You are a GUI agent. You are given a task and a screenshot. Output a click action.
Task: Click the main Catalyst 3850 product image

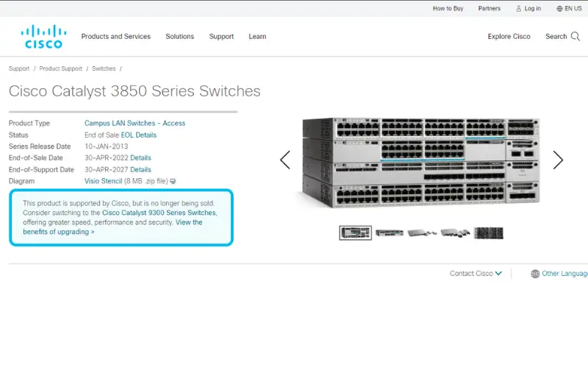(420, 163)
